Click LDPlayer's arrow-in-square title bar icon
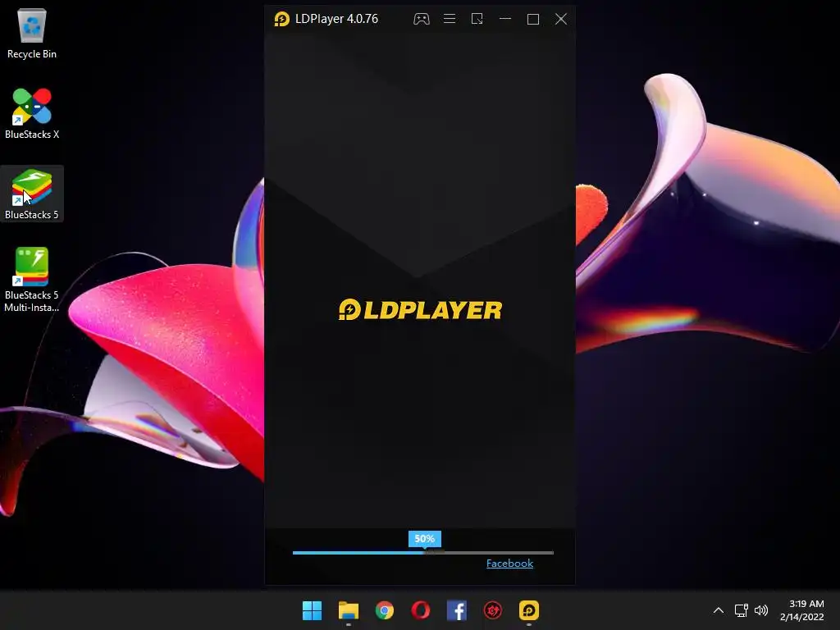This screenshot has height=630, width=840. point(477,20)
